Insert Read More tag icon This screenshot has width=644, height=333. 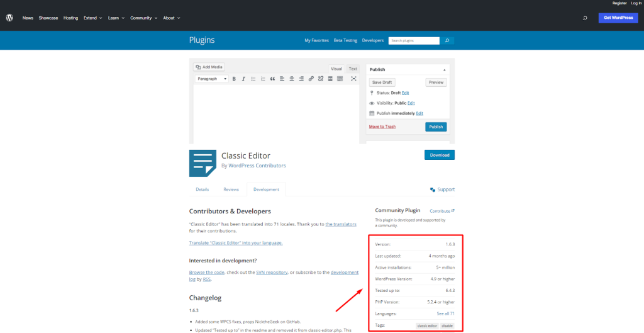tap(330, 79)
